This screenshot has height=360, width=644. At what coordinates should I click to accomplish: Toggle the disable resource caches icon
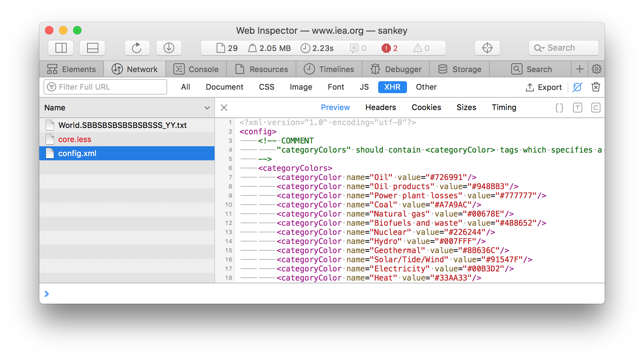click(577, 87)
